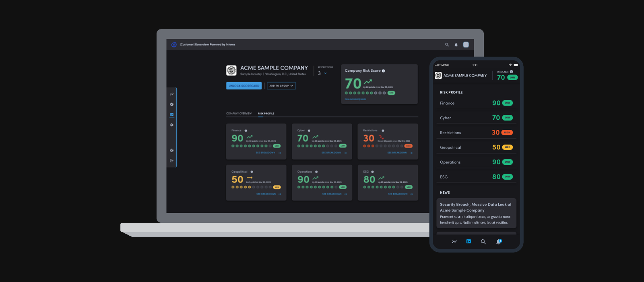Click the Unlock Scorecard button

click(244, 86)
